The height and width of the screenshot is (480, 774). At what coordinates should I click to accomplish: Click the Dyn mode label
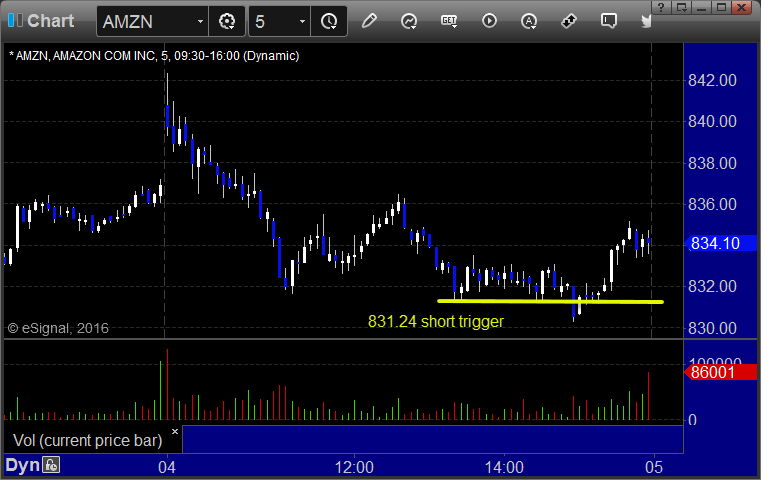pos(23,465)
